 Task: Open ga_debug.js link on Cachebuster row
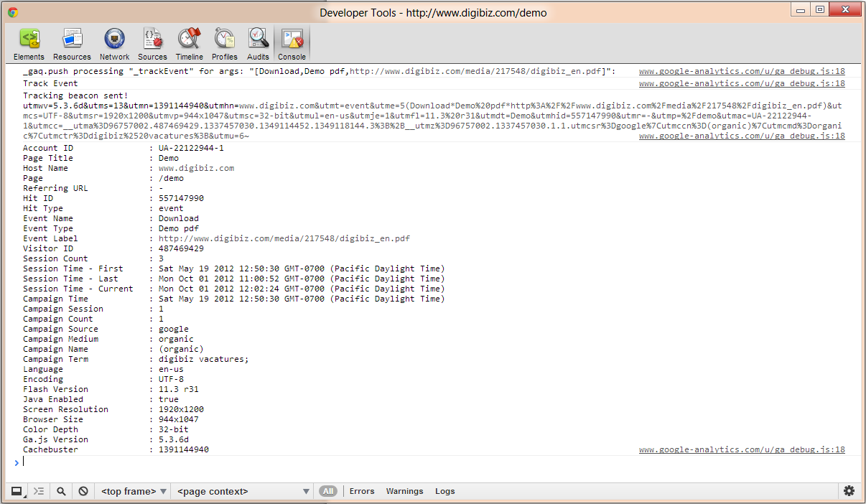coord(742,449)
